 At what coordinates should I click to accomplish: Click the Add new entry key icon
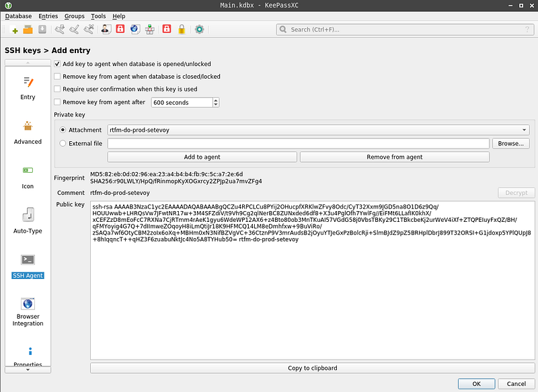pyautogui.click(x=60, y=30)
